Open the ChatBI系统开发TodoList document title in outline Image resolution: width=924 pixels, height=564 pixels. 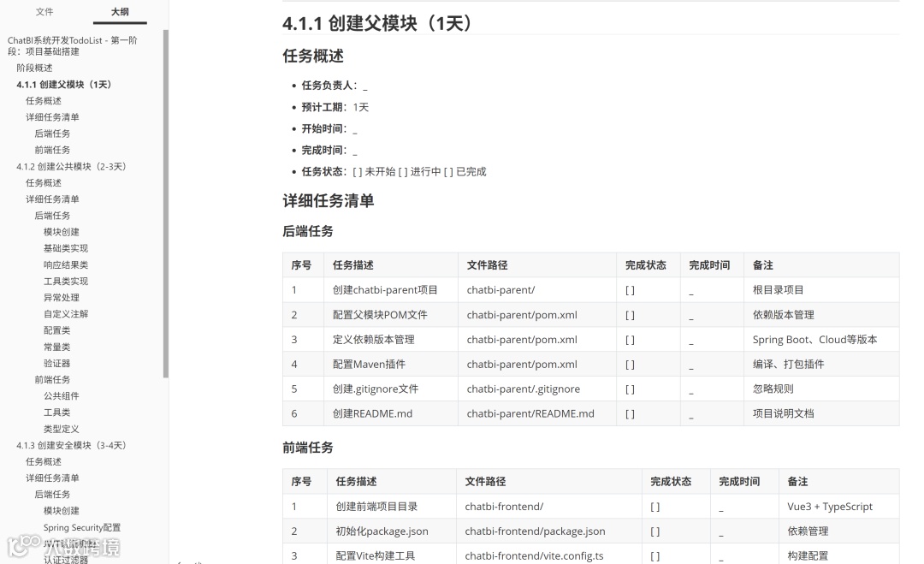click(x=73, y=46)
